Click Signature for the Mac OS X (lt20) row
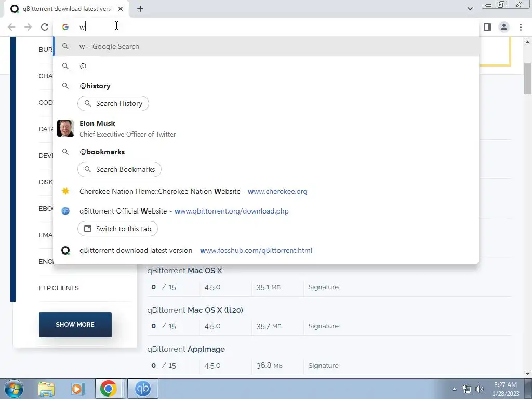Viewport: 532px width, 399px height. click(x=323, y=326)
